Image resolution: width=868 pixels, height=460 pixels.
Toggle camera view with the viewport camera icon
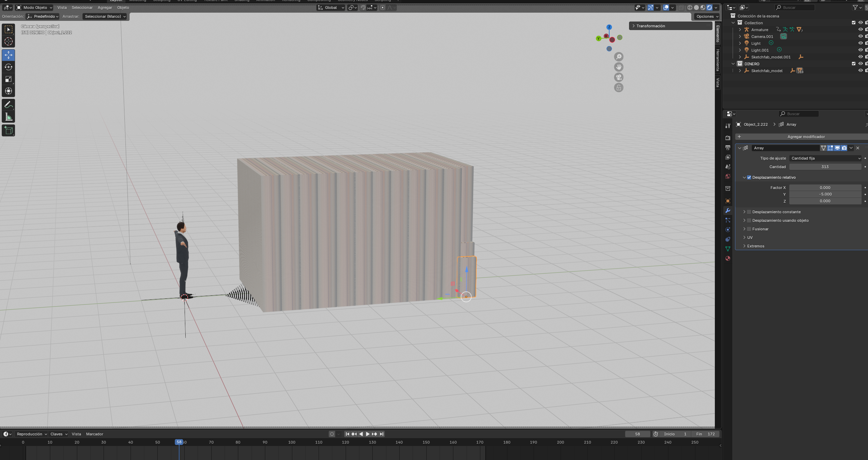(618, 77)
